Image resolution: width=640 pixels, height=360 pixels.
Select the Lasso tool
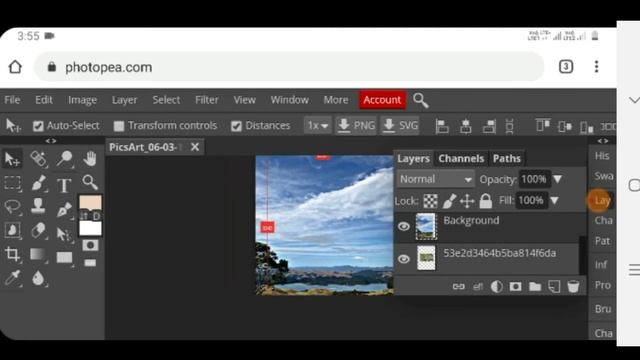(12, 207)
